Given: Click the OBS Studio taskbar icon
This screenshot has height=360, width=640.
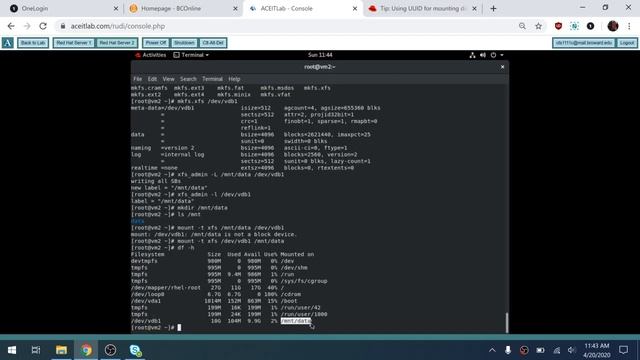Looking at the screenshot, I should click(111, 350).
